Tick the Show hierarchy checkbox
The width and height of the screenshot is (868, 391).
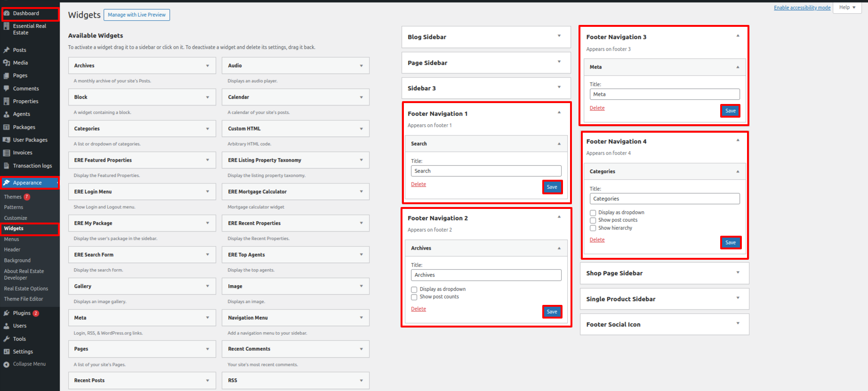tap(593, 228)
